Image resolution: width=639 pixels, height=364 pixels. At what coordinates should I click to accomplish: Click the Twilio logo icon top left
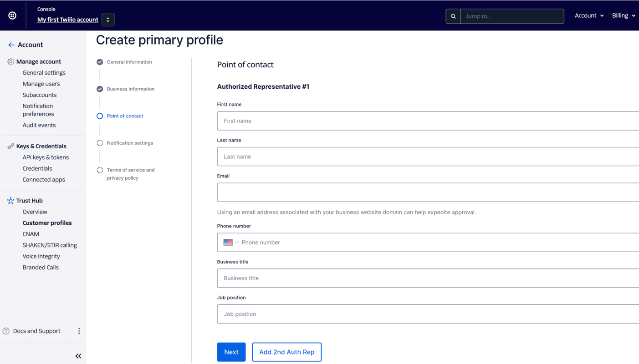tap(12, 15)
